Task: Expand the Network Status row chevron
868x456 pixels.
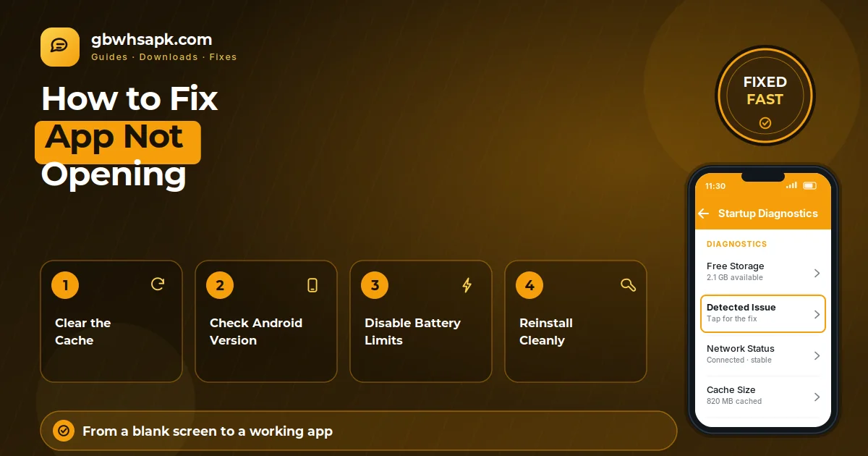Action: pyautogui.click(x=817, y=355)
